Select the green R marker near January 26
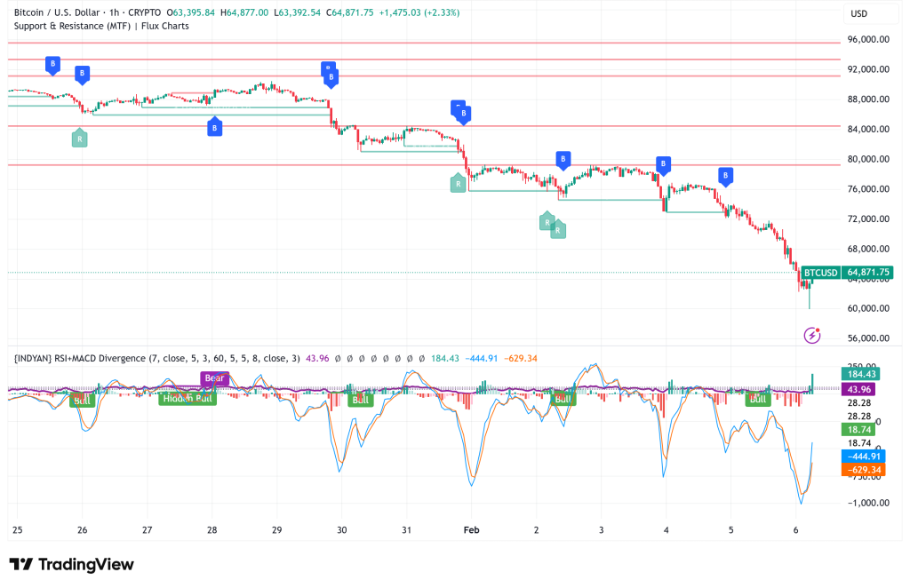The width and height of the screenshot is (910, 588). click(x=80, y=138)
